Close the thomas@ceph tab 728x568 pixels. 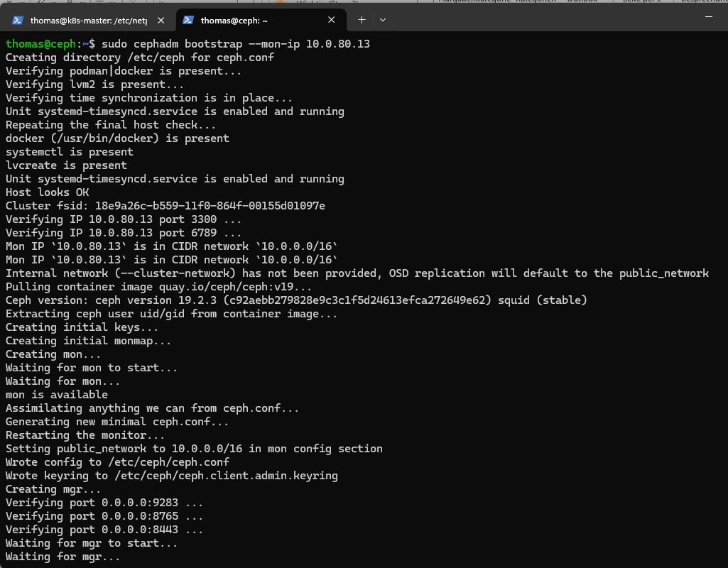click(331, 19)
